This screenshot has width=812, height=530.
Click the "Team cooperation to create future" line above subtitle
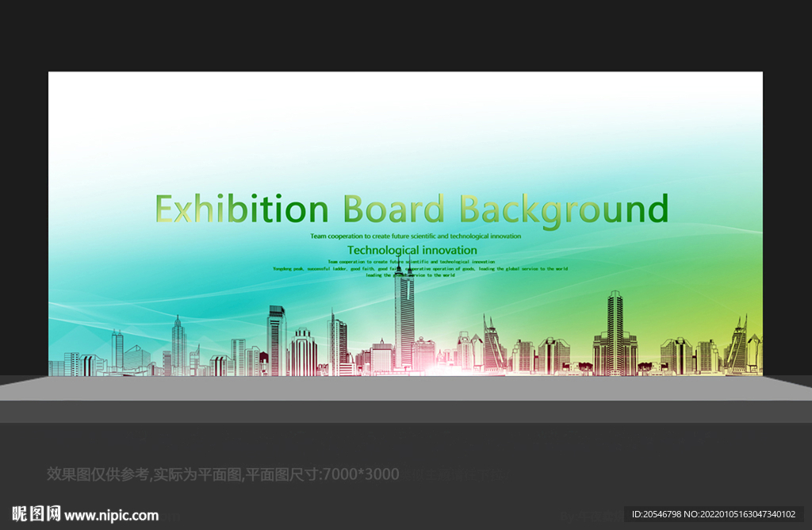click(x=416, y=236)
